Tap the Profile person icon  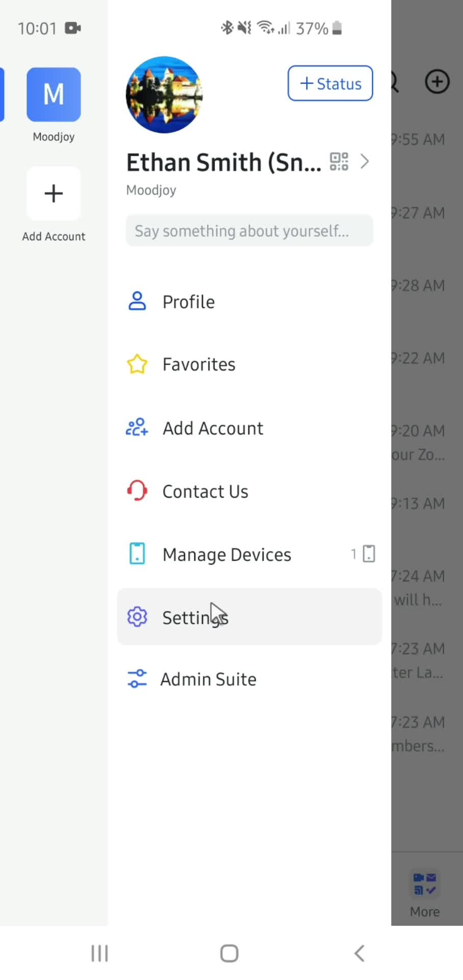(x=137, y=301)
